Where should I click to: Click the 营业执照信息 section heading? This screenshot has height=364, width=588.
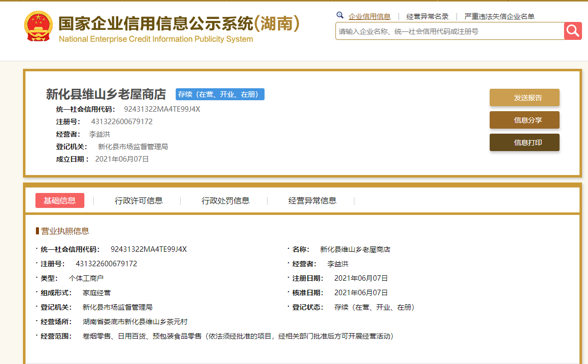[64, 231]
